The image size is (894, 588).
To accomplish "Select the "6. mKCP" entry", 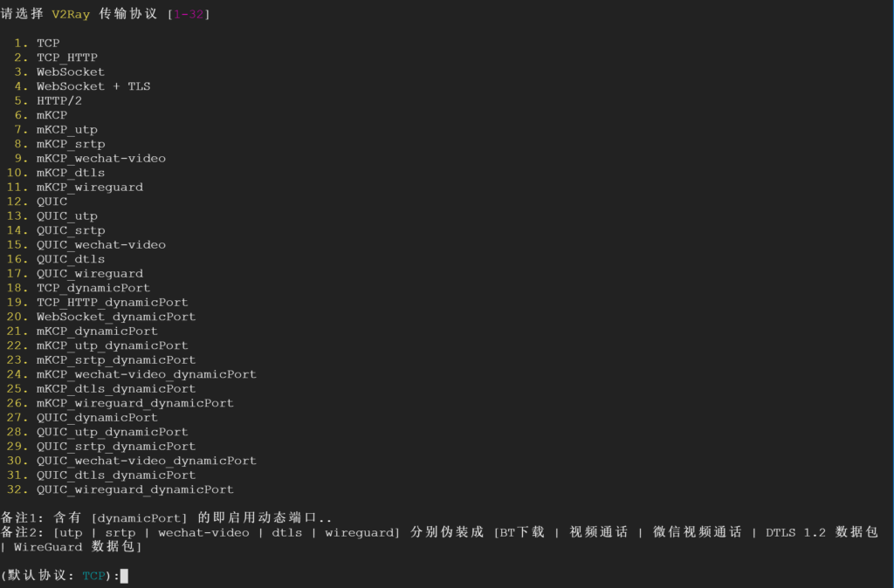I will 41,115.
